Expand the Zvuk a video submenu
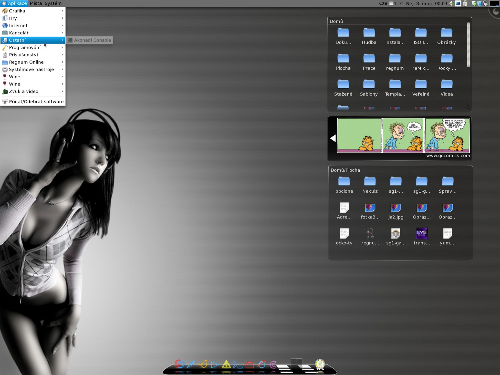This screenshot has height=375, width=500. point(33,91)
